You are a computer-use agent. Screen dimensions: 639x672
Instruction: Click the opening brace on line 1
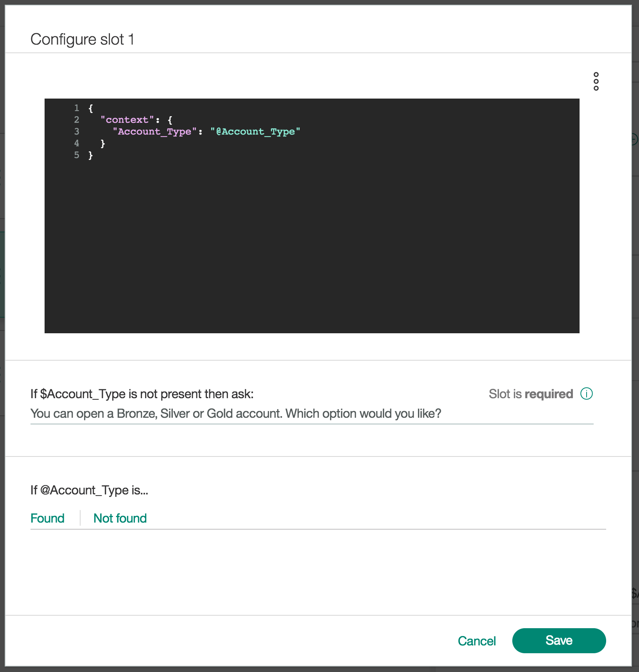coord(91,108)
